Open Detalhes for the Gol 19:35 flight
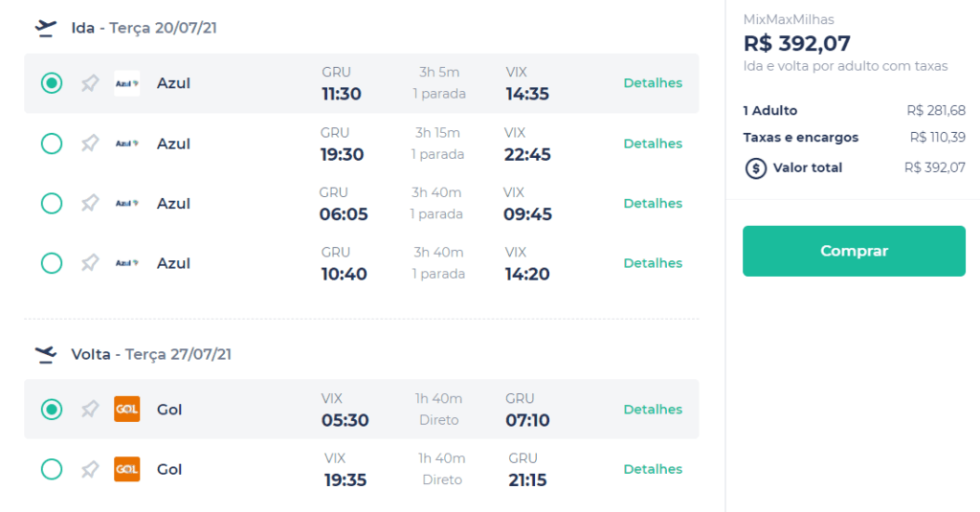The image size is (980, 512). tap(653, 470)
